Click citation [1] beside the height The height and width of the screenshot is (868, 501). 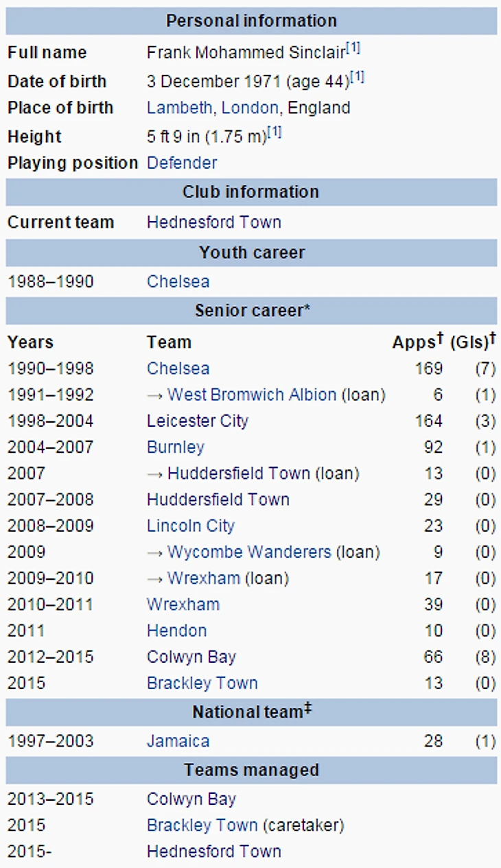click(x=275, y=132)
